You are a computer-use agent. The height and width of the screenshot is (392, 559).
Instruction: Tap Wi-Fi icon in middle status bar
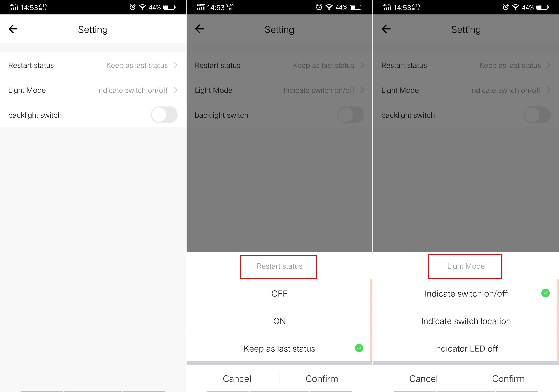(x=329, y=7)
